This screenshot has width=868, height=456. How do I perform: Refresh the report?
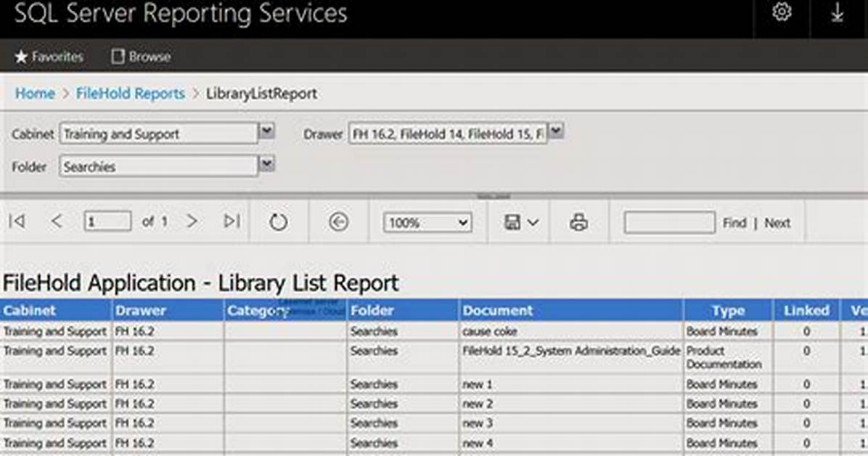point(278,222)
